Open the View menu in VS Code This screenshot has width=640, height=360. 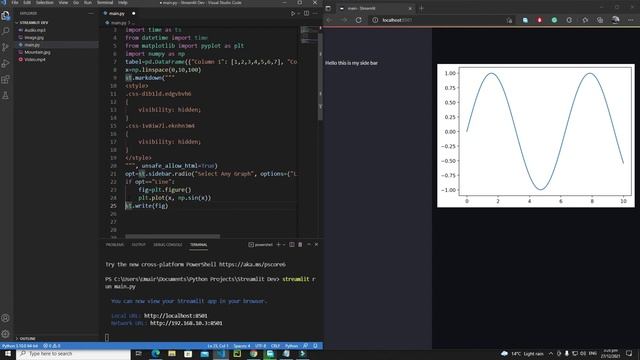[x=63, y=2]
